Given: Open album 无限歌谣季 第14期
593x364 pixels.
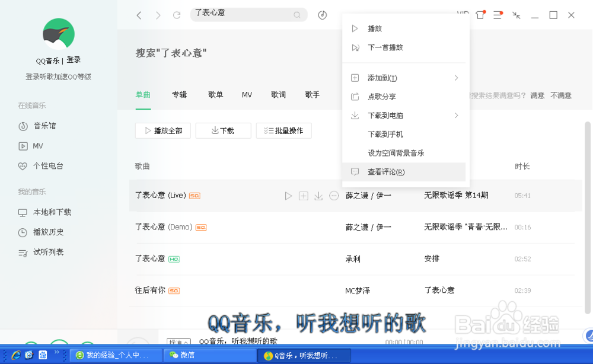Looking at the screenshot, I should pyautogui.click(x=456, y=196).
